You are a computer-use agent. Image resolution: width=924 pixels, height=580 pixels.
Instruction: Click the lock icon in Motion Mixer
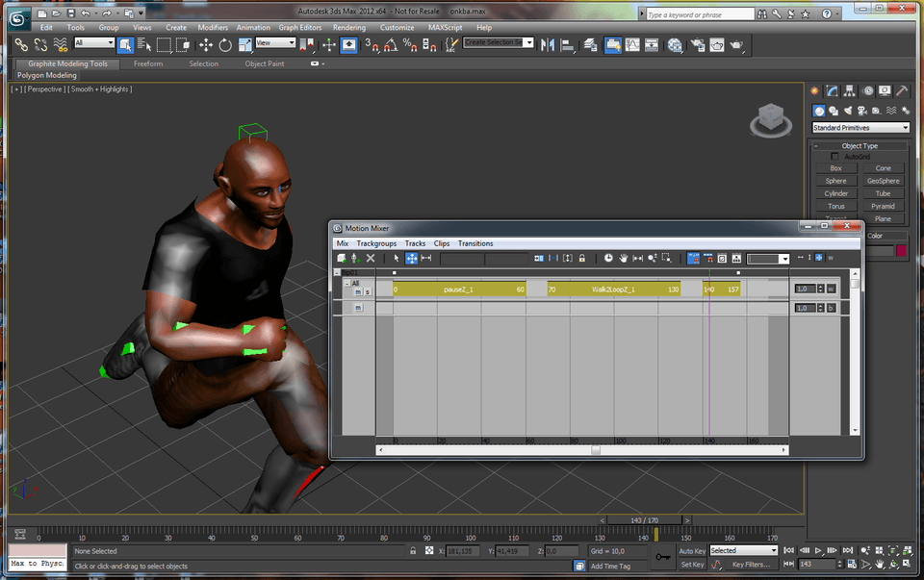coord(581,259)
